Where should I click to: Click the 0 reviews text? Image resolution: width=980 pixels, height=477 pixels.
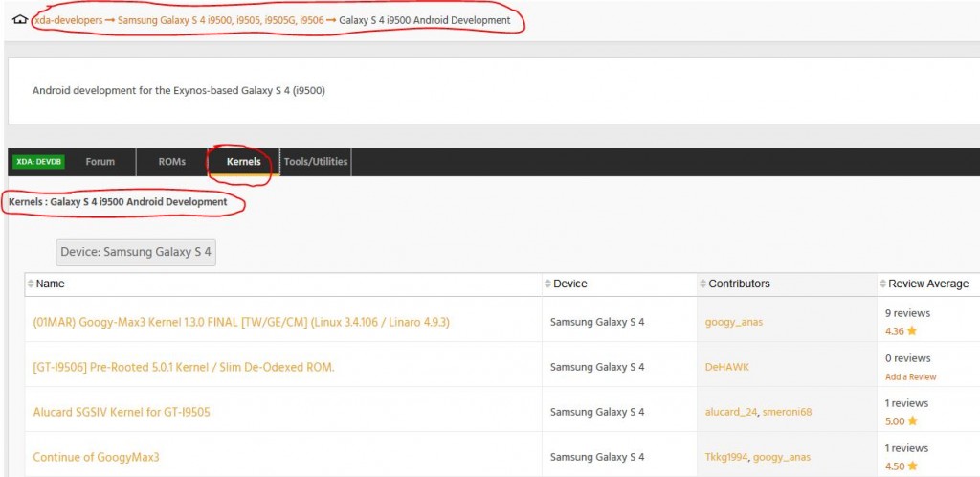(908, 358)
